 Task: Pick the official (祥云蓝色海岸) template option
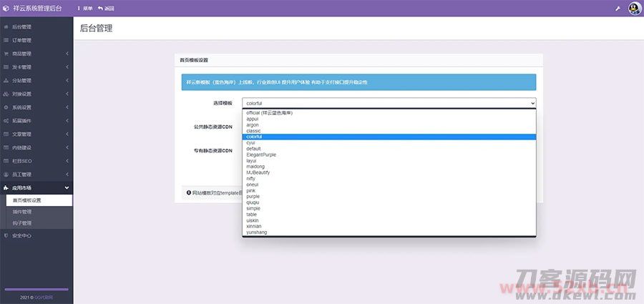pyautogui.click(x=269, y=112)
